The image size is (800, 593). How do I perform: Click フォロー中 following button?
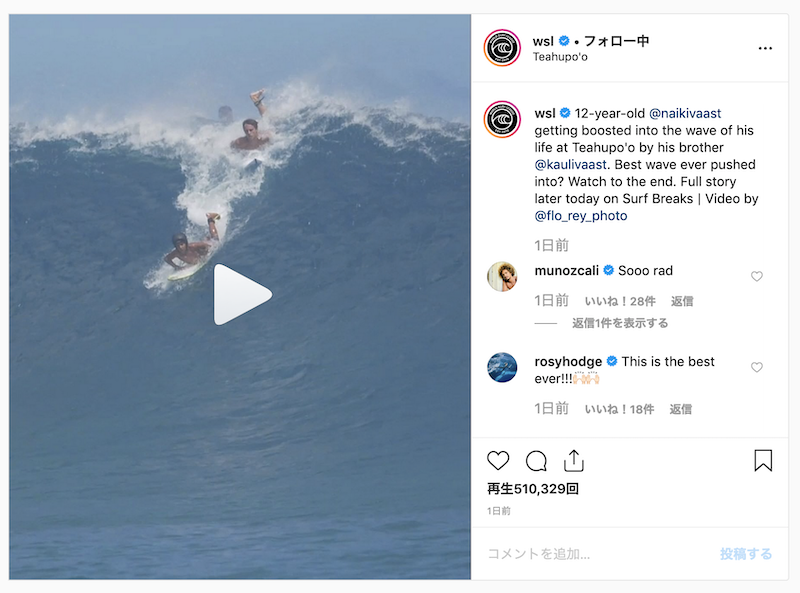coord(616,41)
